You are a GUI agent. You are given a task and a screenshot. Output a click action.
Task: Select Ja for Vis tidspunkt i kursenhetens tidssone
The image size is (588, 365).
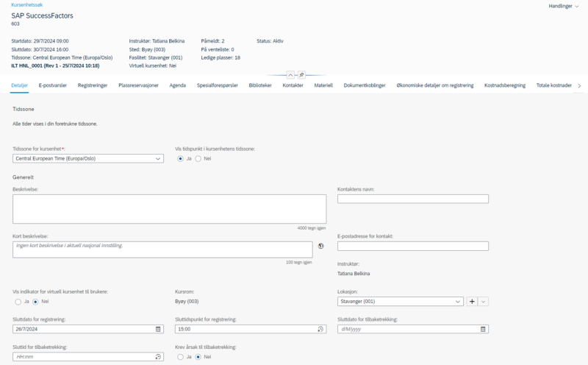[180, 159]
